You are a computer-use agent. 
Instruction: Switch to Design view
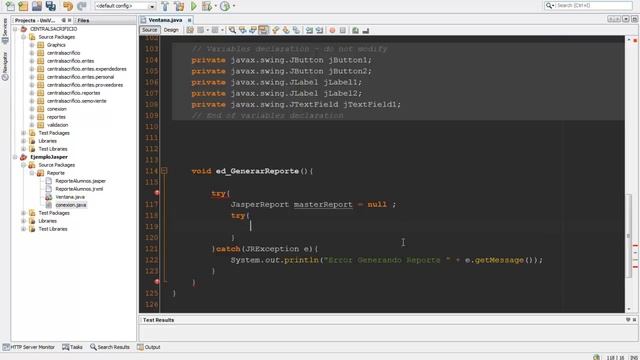(x=171, y=30)
